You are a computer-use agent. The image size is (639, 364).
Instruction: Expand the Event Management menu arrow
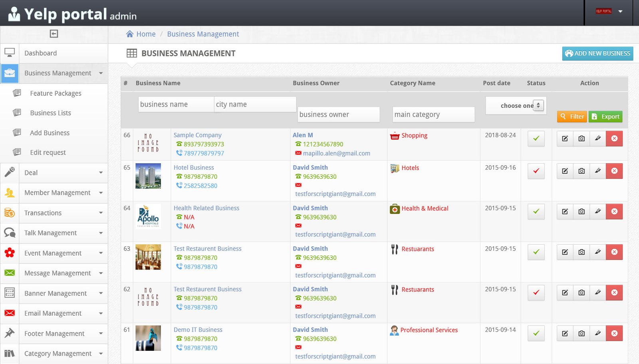[x=101, y=253]
